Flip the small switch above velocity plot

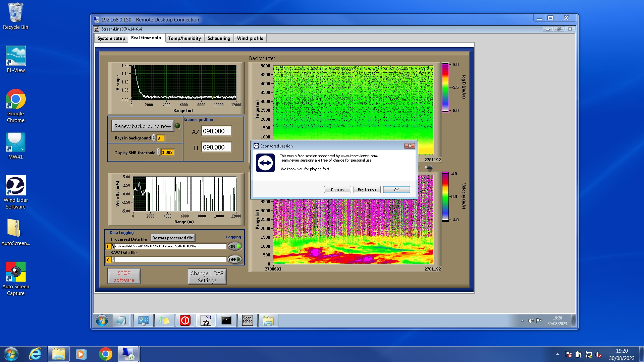(x=428, y=168)
